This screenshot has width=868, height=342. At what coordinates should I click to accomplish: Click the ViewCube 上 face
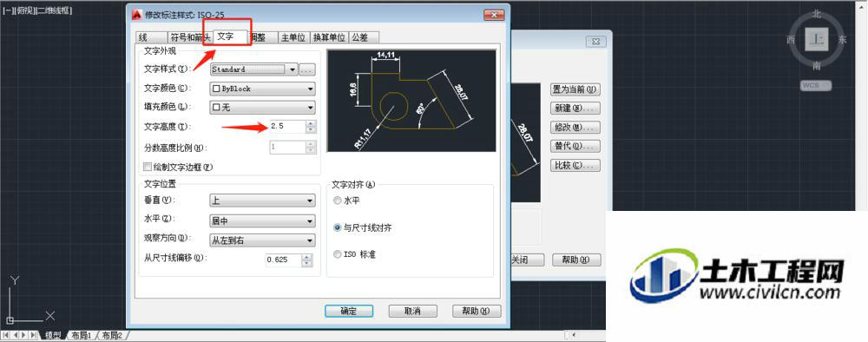[x=817, y=40]
